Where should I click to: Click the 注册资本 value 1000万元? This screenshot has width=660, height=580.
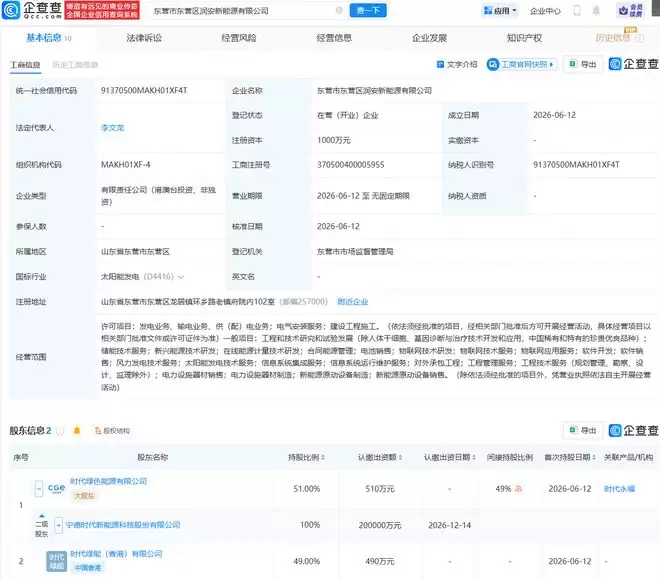coord(334,140)
